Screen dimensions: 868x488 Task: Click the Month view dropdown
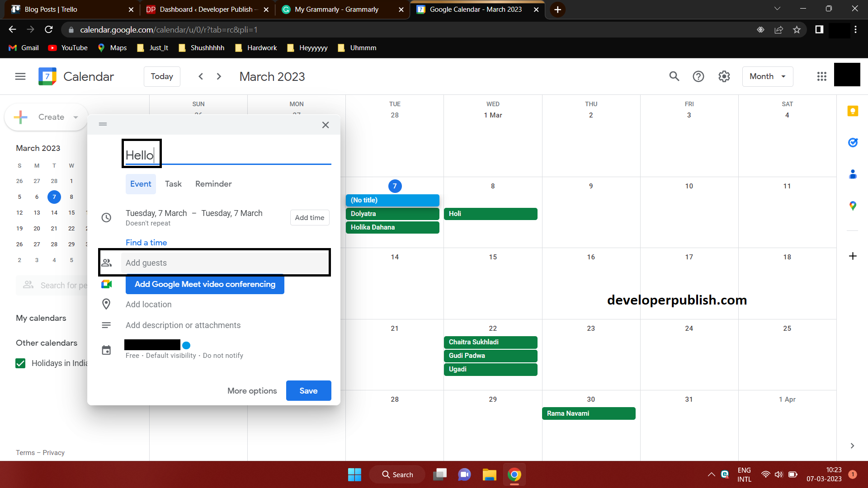[x=767, y=76]
